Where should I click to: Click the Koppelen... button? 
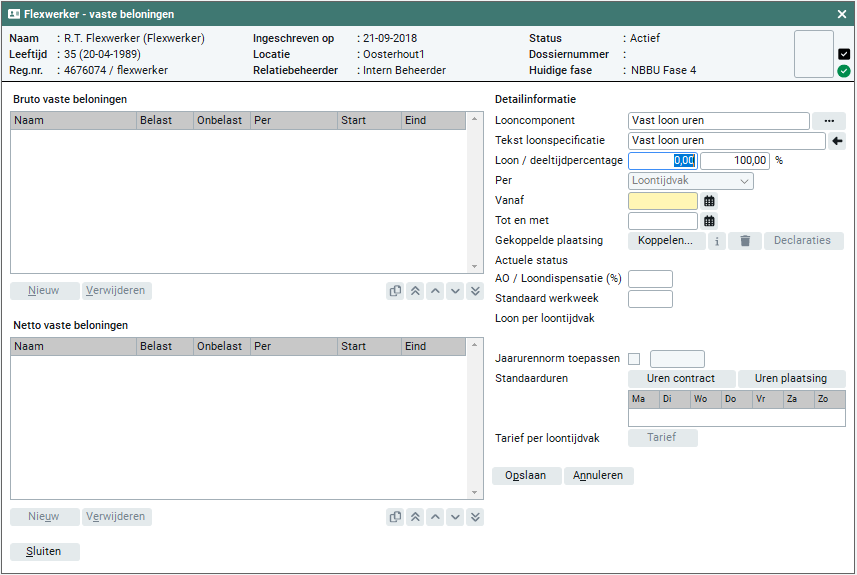point(665,241)
